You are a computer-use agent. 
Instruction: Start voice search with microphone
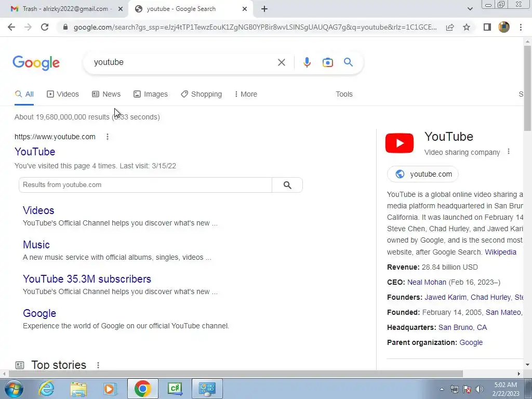tap(307, 62)
